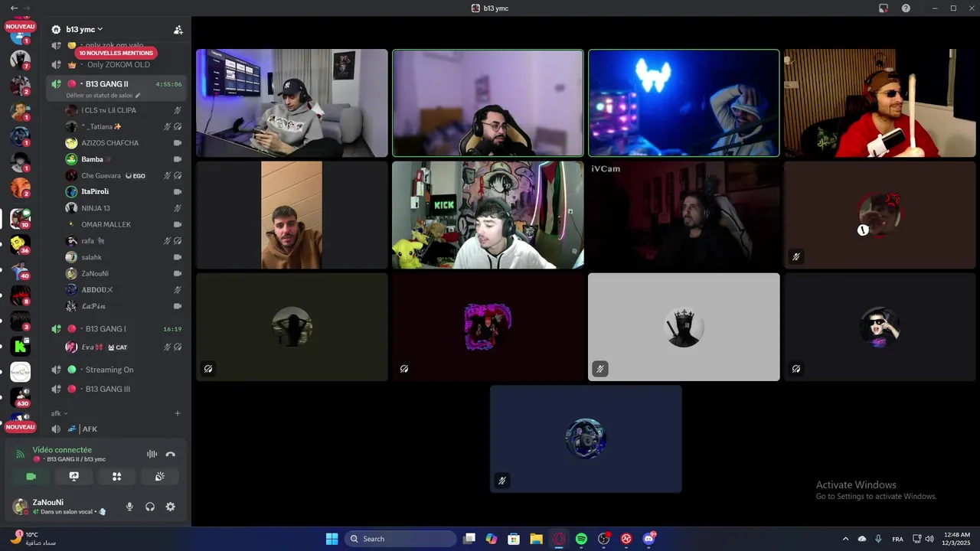Click 10 NOUVELLES MENTIONS pill
980x551 pixels.
pos(116,53)
